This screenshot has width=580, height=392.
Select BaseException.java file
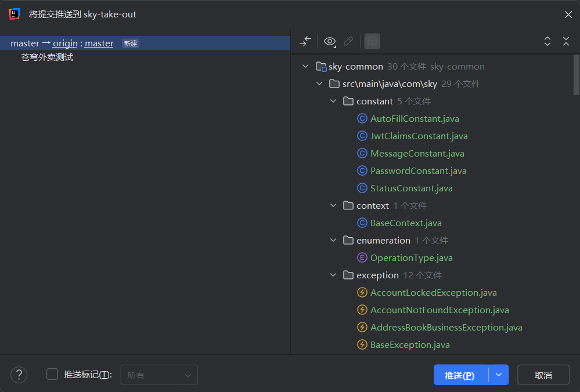click(x=410, y=344)
